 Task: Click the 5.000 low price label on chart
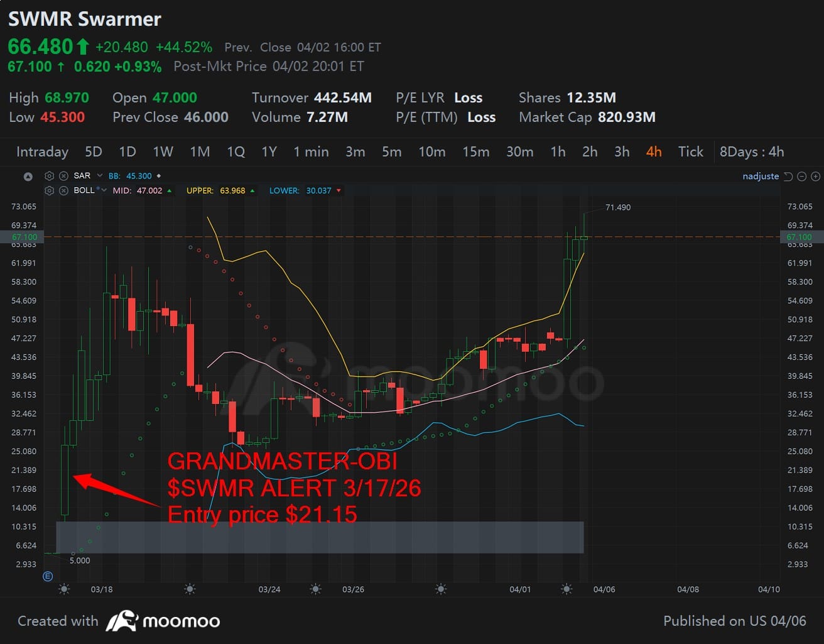pyautogui.click(x=80, y=560)
